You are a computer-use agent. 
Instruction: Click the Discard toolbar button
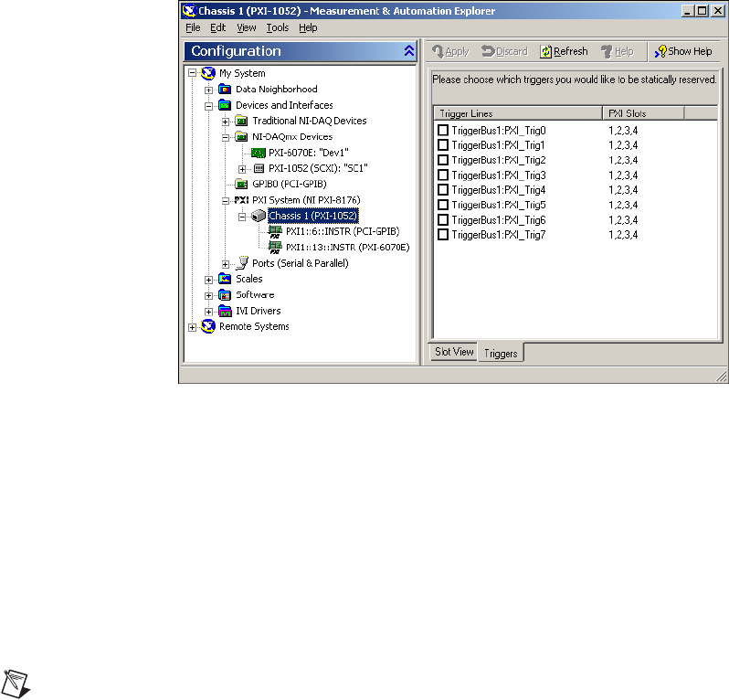(x=504, y=51)
